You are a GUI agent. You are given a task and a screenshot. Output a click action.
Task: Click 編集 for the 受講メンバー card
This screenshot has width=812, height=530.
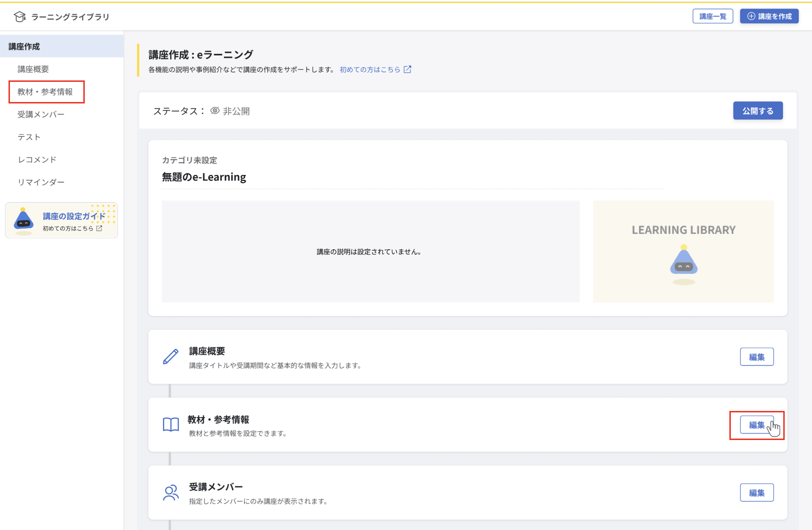pos(757,492)
